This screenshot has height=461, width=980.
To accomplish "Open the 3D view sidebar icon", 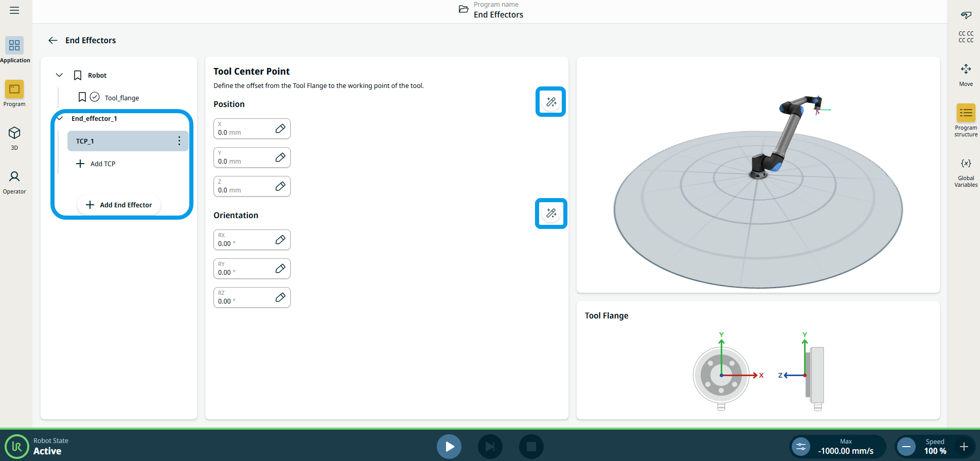I will [x=14, y=138].
